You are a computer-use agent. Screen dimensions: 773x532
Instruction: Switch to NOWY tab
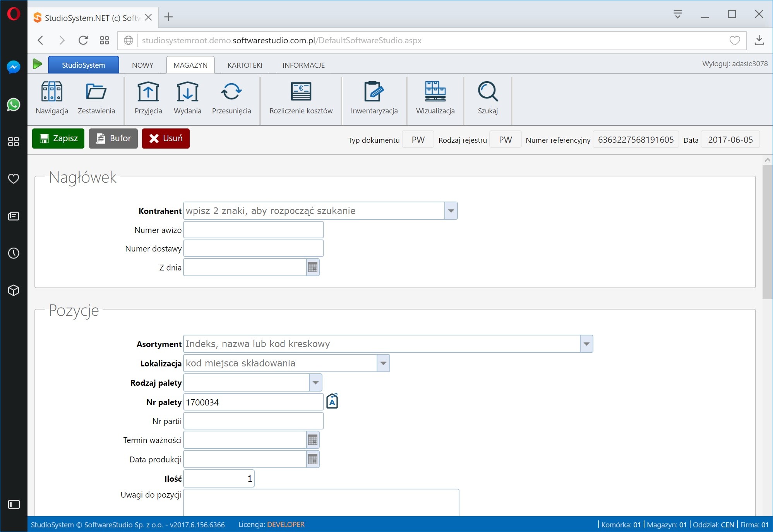click(142, 65)
